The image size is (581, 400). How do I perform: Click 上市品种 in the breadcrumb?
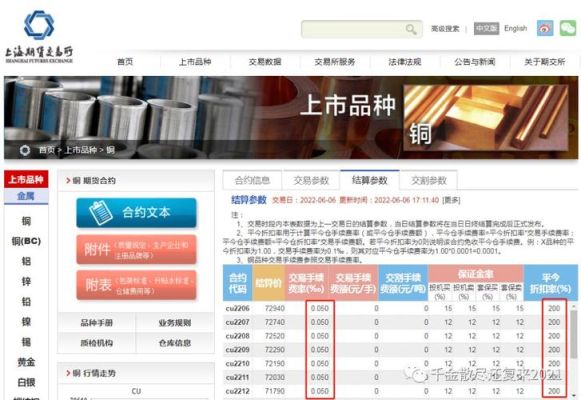tap(80, 150)
